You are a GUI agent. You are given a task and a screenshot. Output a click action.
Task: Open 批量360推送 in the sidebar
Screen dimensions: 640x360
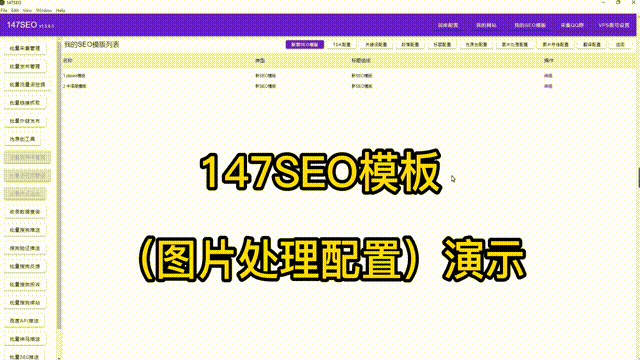[24, 357]
